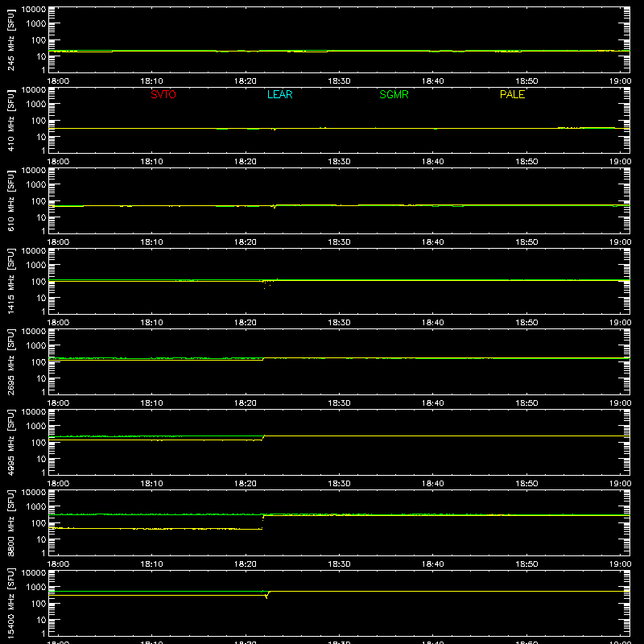Click the green SGMR station legend label
This screenshot has width=644, height=644.
click(x=394, y=94)
